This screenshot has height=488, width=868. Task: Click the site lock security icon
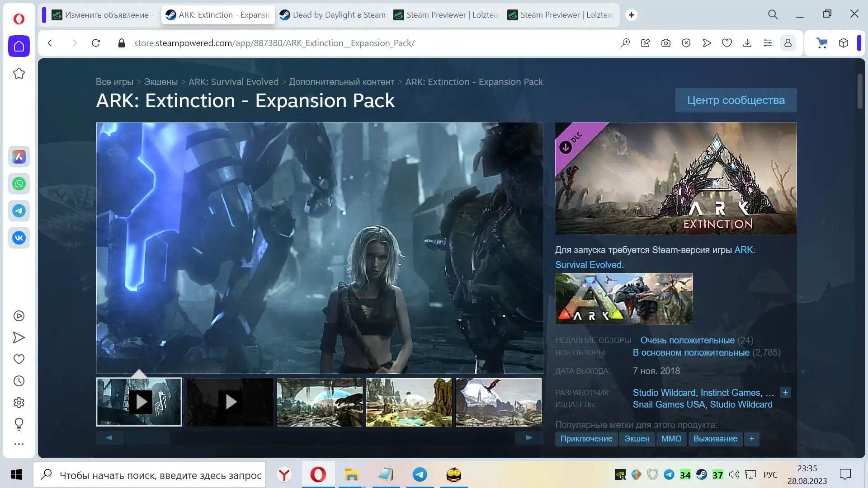point(121,43)
